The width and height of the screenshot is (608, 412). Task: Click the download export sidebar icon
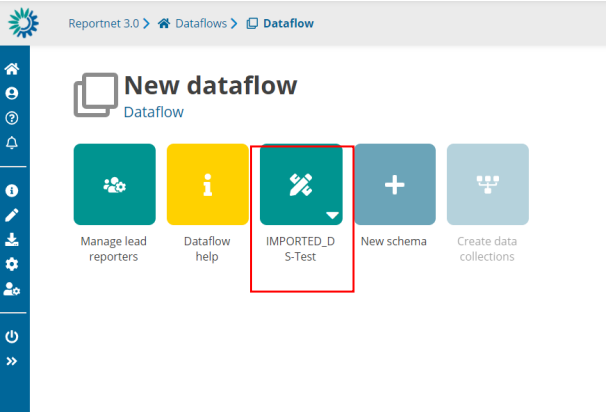pos(12,239)
